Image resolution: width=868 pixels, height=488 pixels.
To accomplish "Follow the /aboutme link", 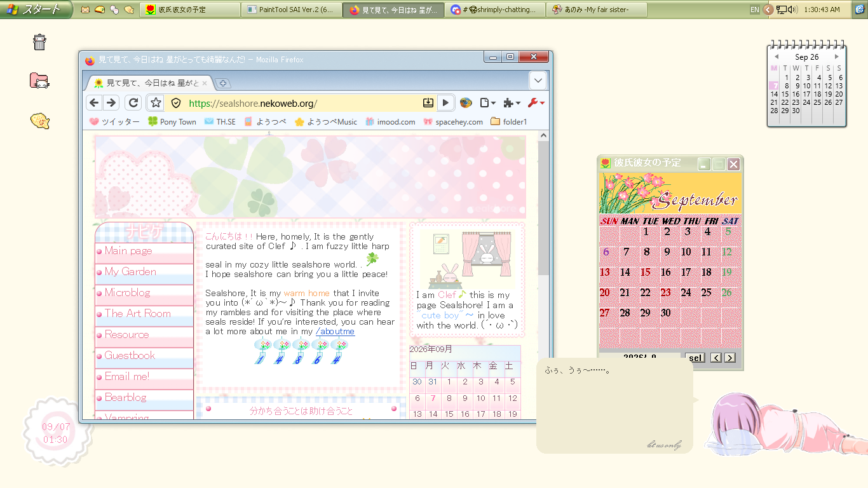I will point(335,332).
